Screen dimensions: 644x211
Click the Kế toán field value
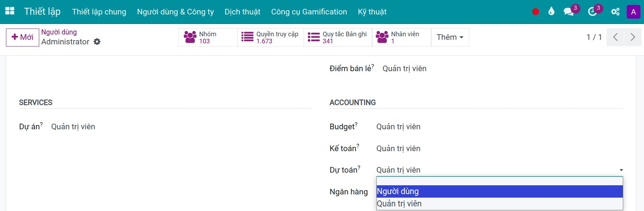pos(398,149)
